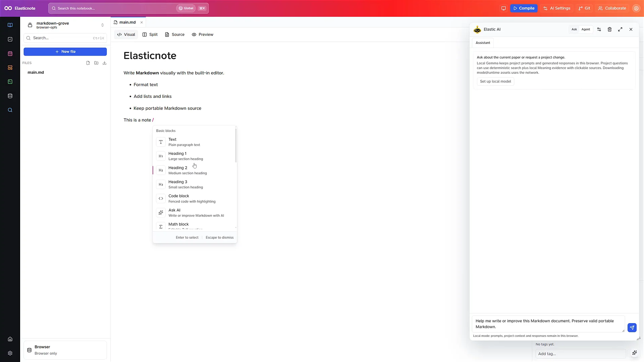Open the user account avatar icon

(x=636, y=8)
